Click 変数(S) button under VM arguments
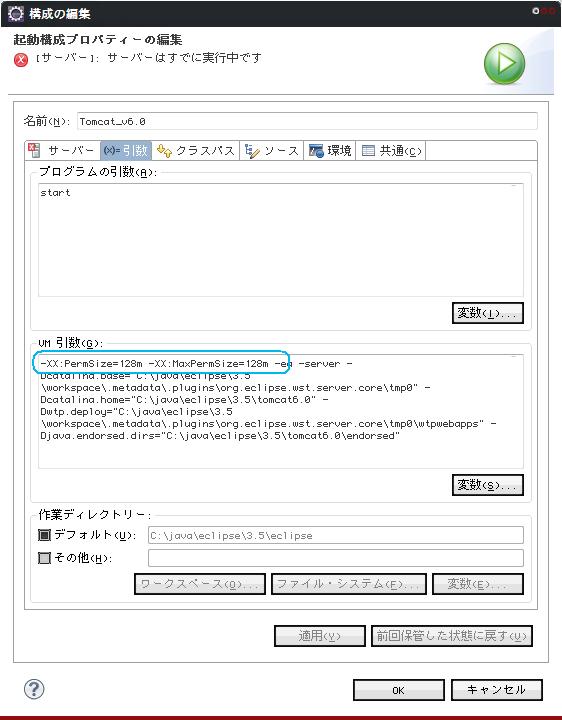 tap(488, 485)
